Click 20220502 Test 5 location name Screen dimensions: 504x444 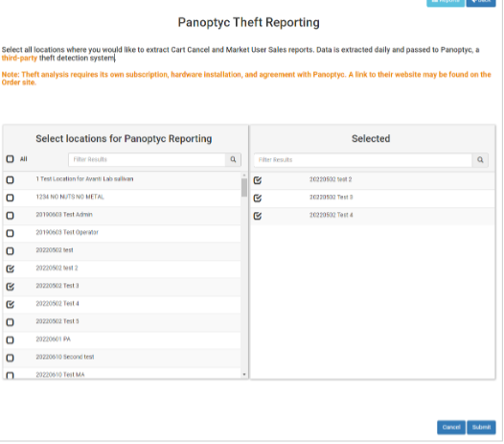click(57, 321)
